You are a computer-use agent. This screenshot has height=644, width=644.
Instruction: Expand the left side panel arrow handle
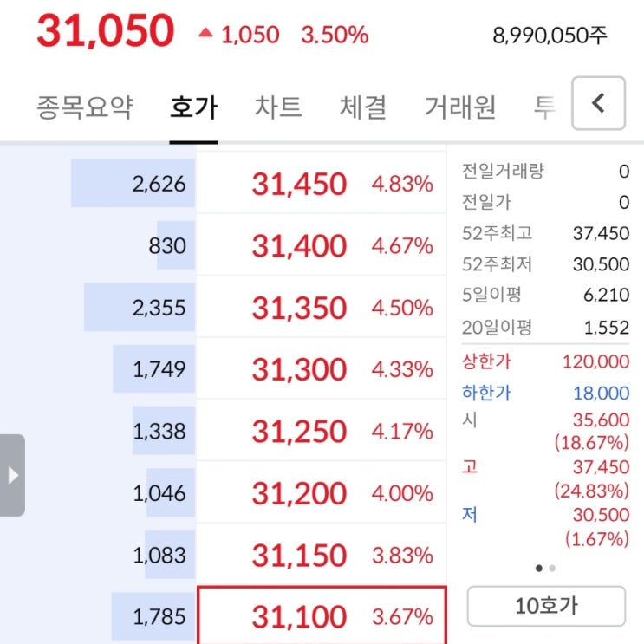[x=12, y=475]
